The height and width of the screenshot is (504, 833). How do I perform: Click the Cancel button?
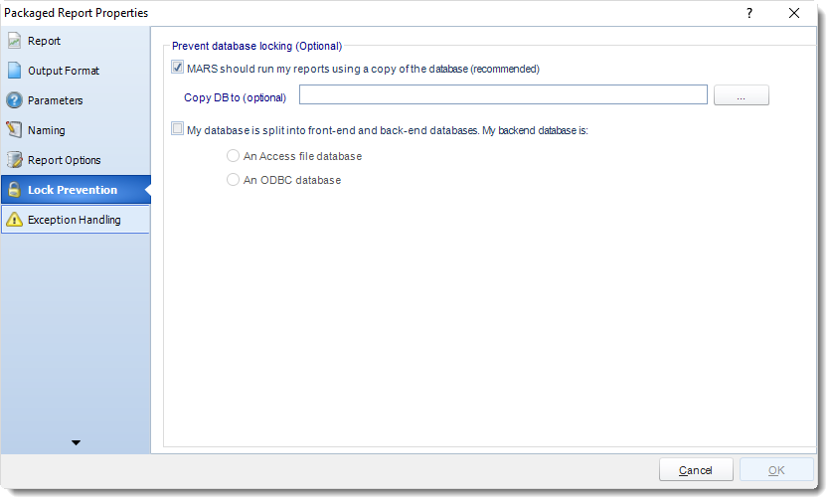(696, 470)
